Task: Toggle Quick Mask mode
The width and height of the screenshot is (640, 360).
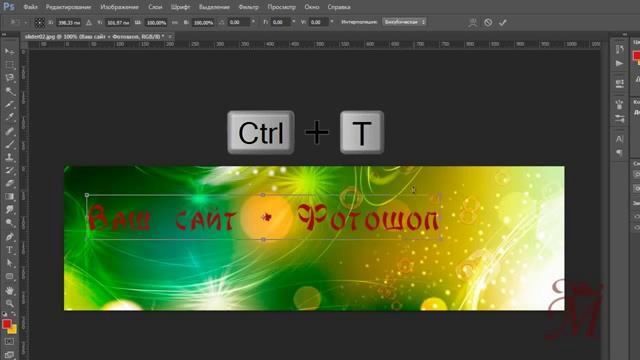Action: (x=9, y=342)
